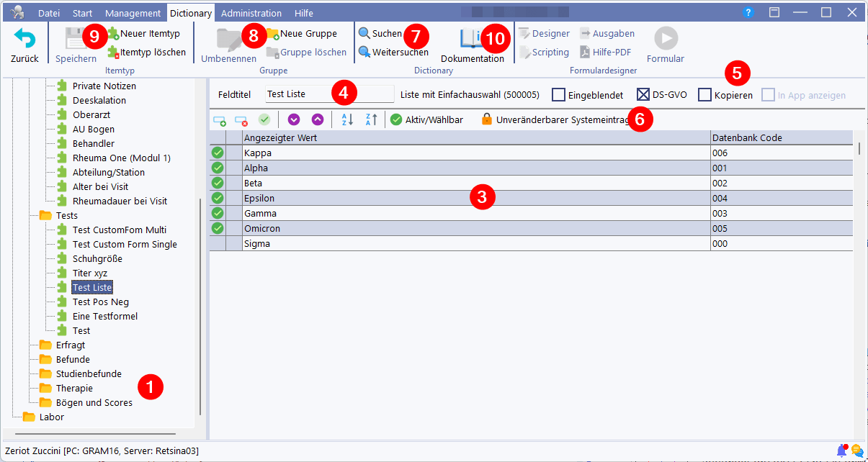Click the blue help question mark icon
Viewport: 868px width, 462px height.
(x=748, y=13)
